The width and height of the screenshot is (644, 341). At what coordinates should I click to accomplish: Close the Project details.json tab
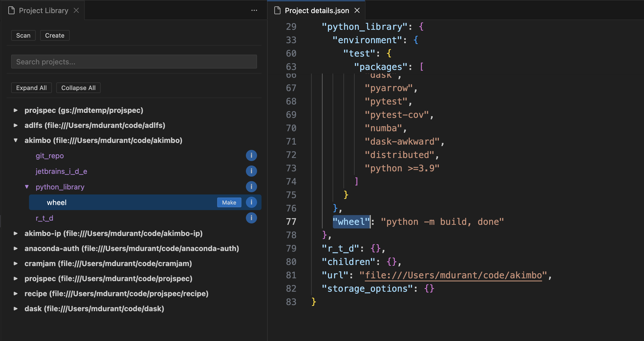(357, 11)
